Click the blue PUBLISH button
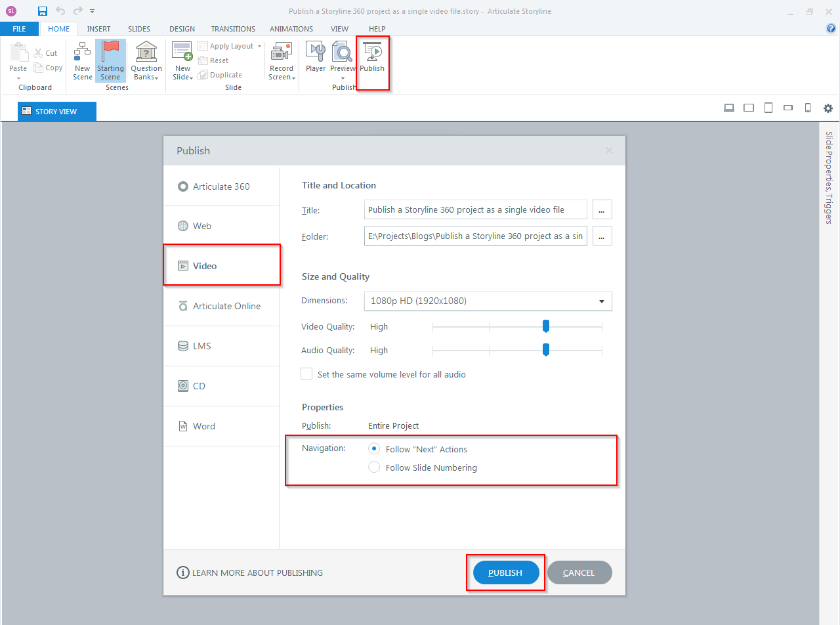This screenshot has height=625, width=840. tap(506, 572)
